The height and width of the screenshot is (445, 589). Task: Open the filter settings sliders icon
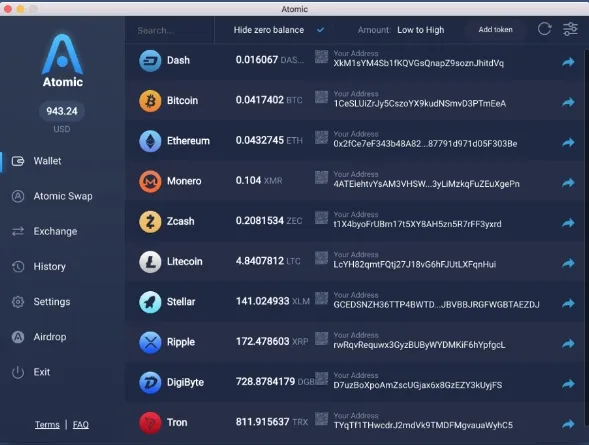click(570, 29)
